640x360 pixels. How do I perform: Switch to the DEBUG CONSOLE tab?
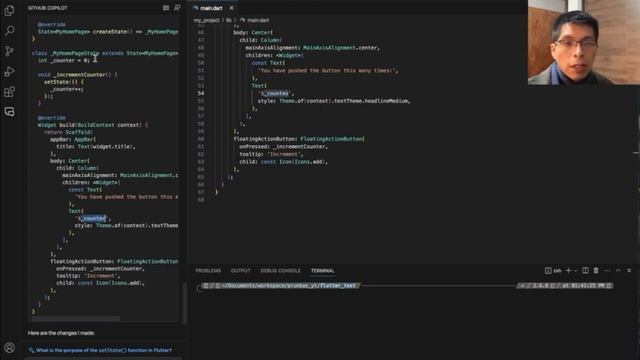[280, 271]
